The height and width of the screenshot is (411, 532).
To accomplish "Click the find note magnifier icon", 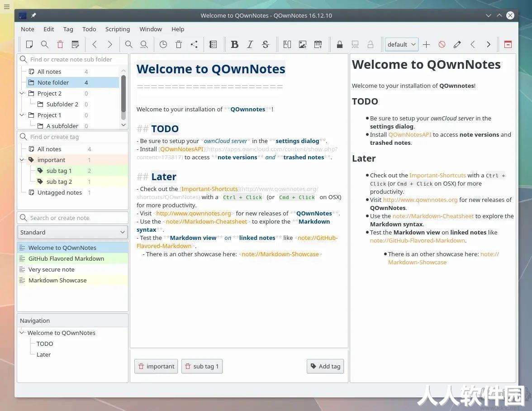I will (x=44, y=44).
